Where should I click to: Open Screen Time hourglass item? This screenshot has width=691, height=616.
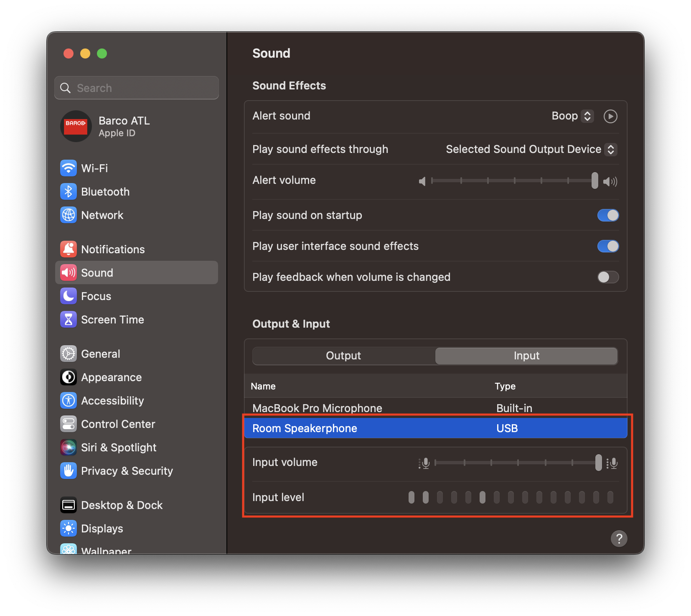(x=69, y=320)
